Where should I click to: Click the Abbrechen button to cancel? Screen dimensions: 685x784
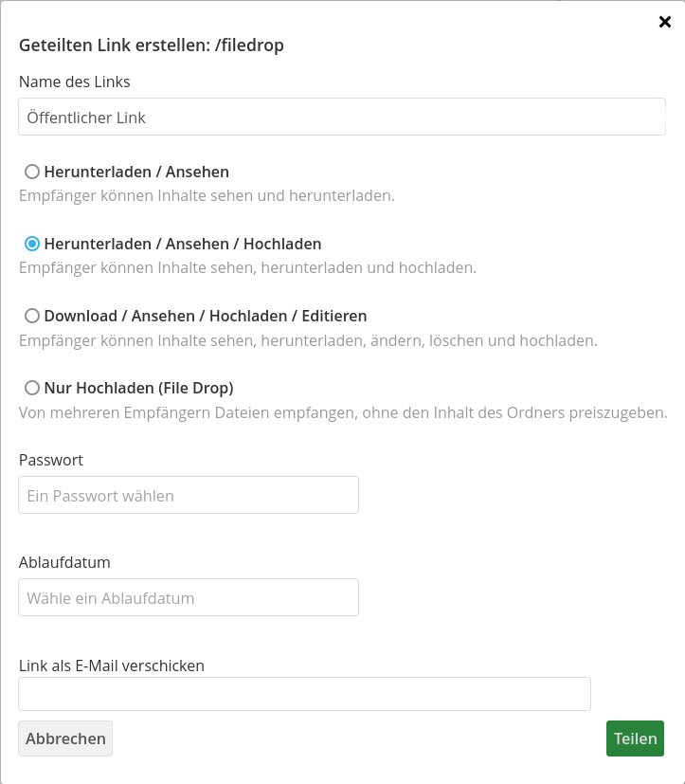[x=64, y=738]
